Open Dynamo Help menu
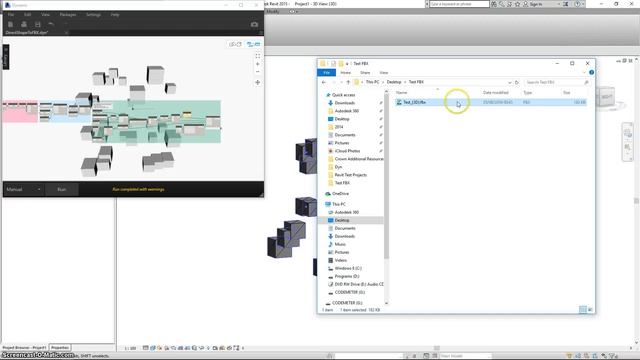This screenshot has height=360, width=640. [115, 15]
